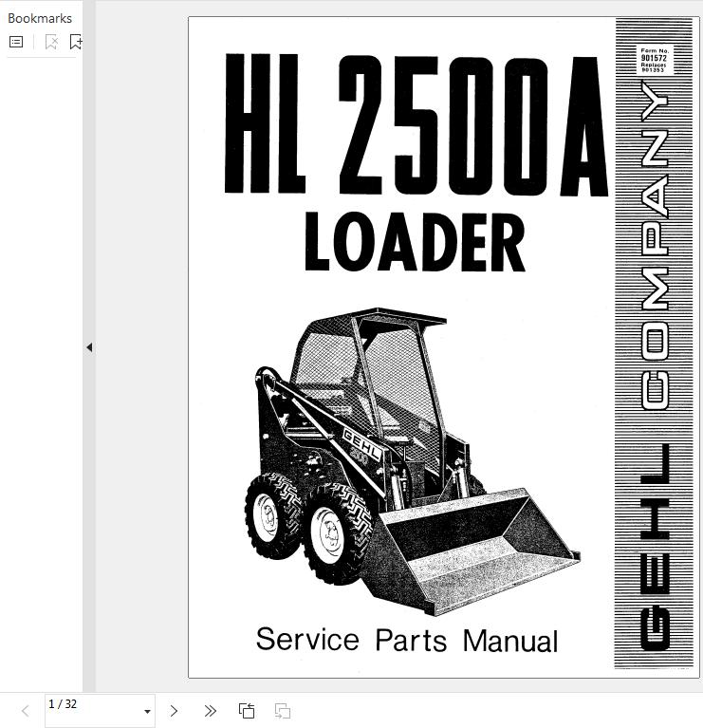Add a new bookmark with the plus icon

pyautogui.click(x=76, y=42)
